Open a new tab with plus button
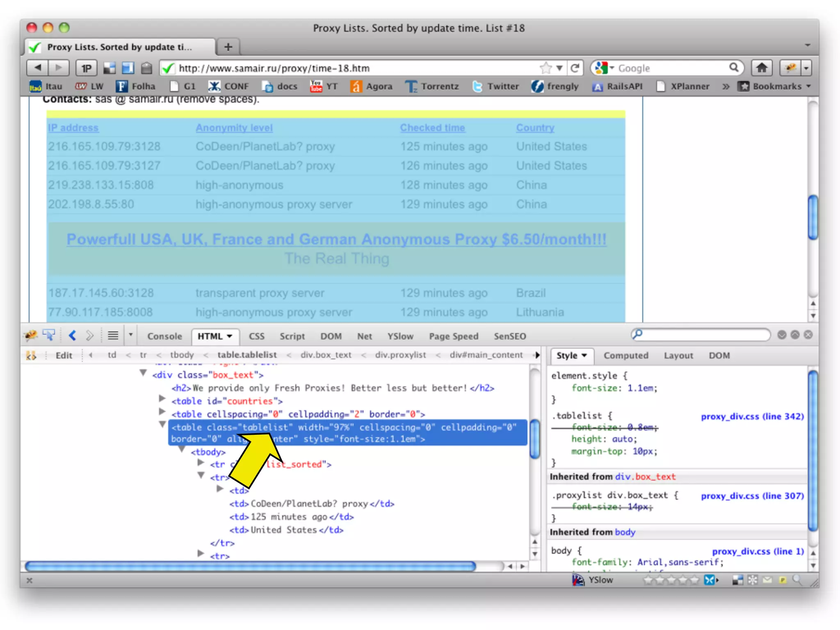Image resolution: width=840 pixels, height=630 pixels. coord(228,47)
